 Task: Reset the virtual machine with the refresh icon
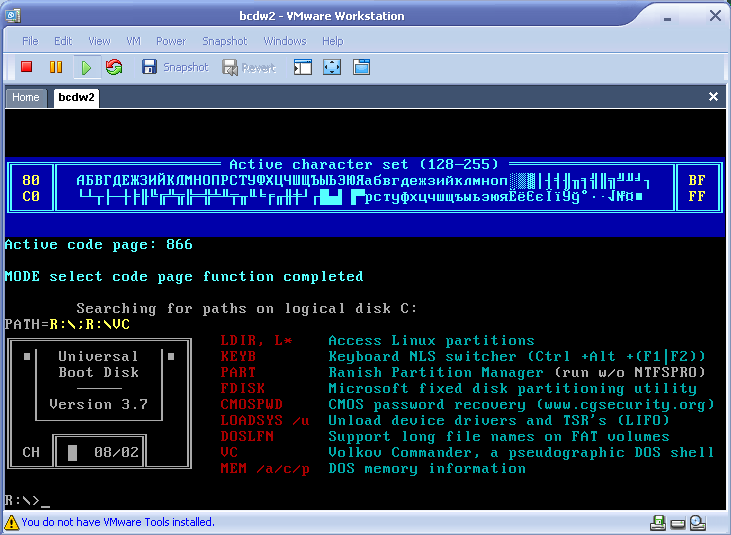[114, 67]
